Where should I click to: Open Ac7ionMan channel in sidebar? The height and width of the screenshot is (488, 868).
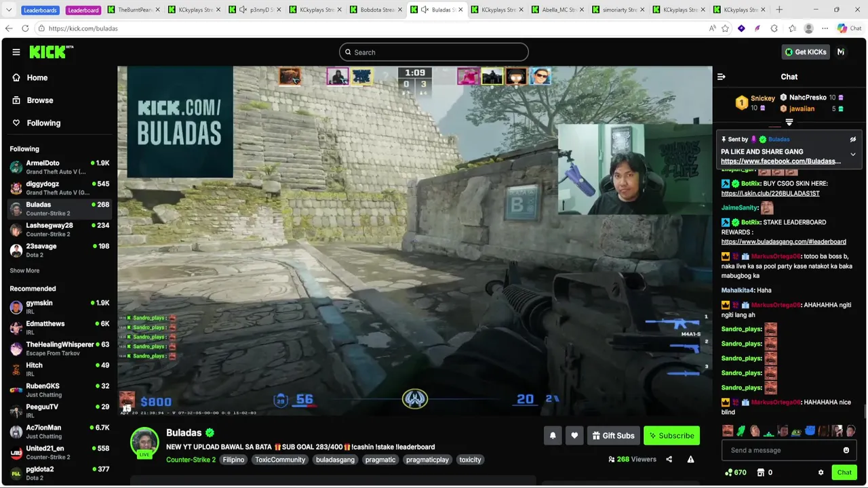point(59,432)
